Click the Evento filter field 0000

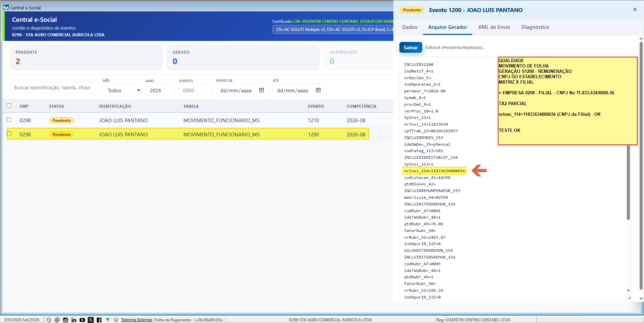tap(196, 90)
